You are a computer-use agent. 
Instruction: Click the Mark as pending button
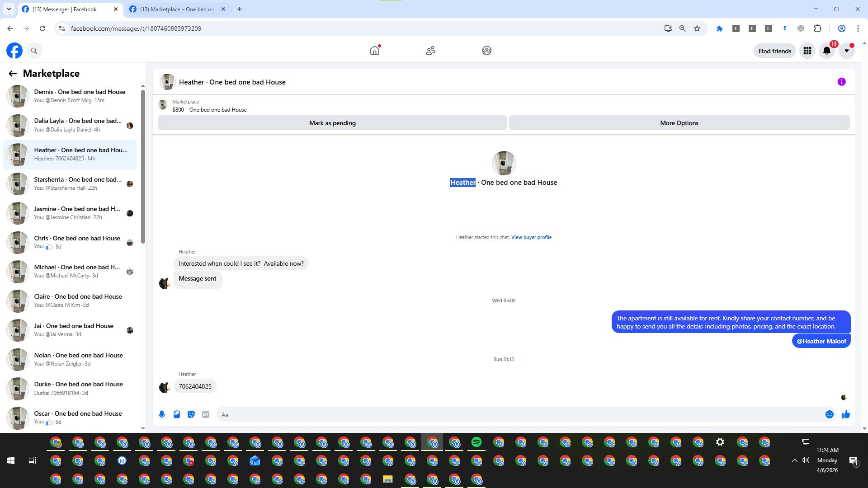(332, 123)
